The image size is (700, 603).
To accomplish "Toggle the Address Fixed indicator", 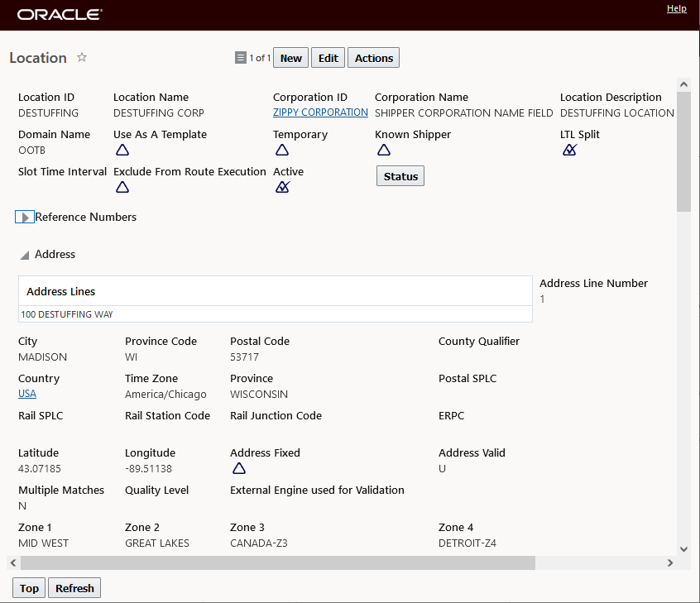I will click(x=239, y=468).
